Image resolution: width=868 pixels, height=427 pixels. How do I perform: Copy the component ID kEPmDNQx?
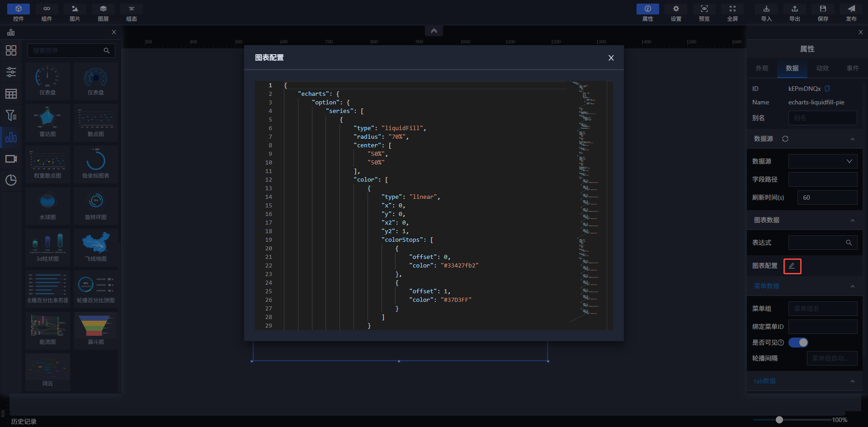pos(827,89)
